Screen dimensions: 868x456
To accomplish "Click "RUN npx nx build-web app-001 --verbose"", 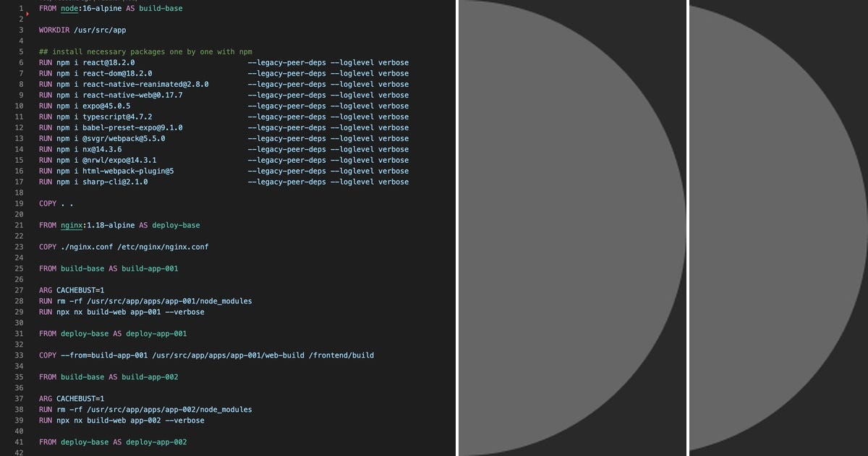I will [122, 313].
